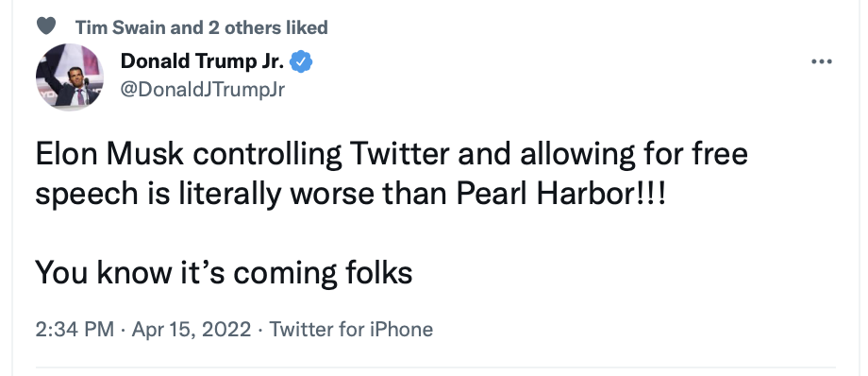Open Donald Trump Jr.'s profile picture
Screen dimensions: 868x376
tap(70, 77)
